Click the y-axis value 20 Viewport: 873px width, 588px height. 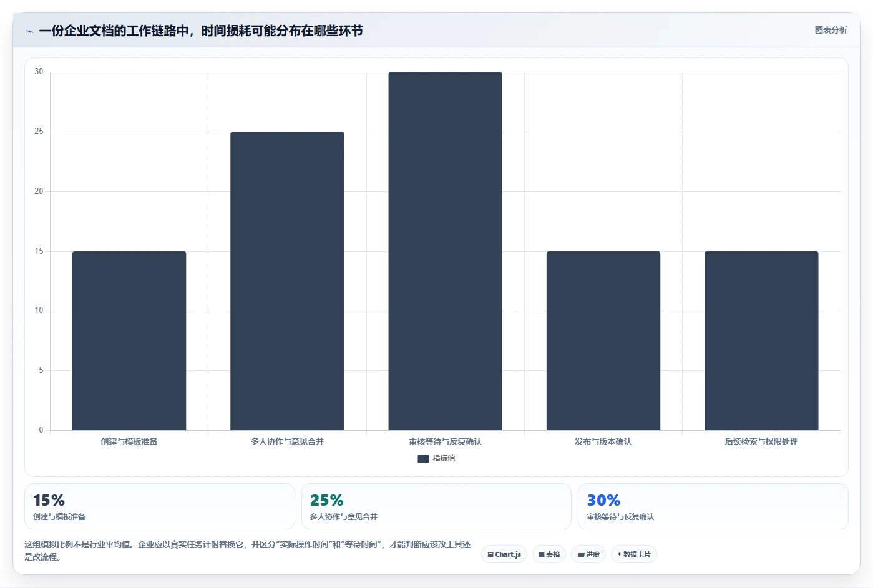point(39,191)
